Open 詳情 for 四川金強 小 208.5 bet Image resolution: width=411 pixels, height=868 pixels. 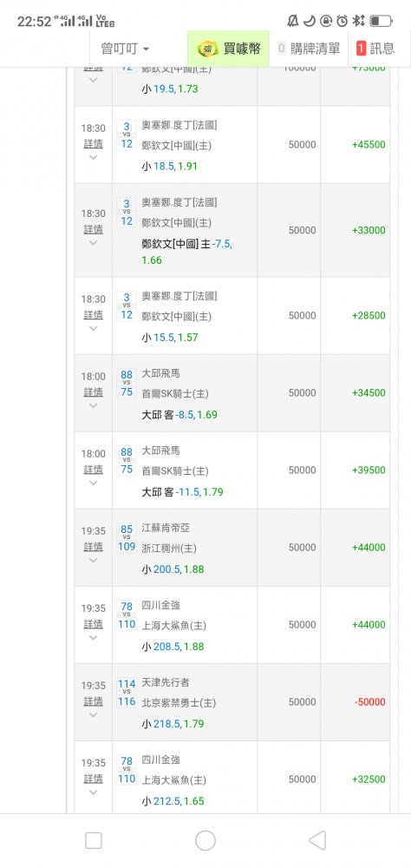(x=93, y=624)
